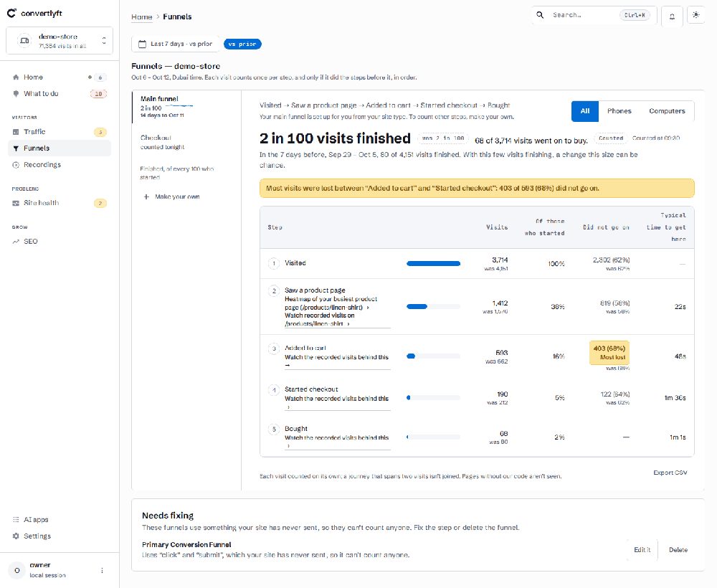Click the Visits column header
The height and width of the screenshot is (588, 717).
[497, 227]
